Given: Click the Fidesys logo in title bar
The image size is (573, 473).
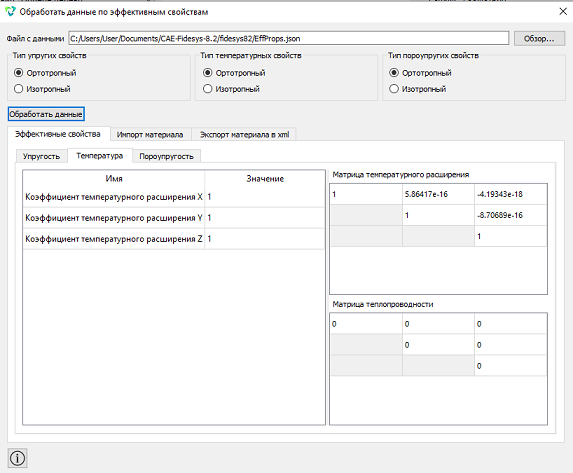Looking at the screenshot, I should pos(10,12).
